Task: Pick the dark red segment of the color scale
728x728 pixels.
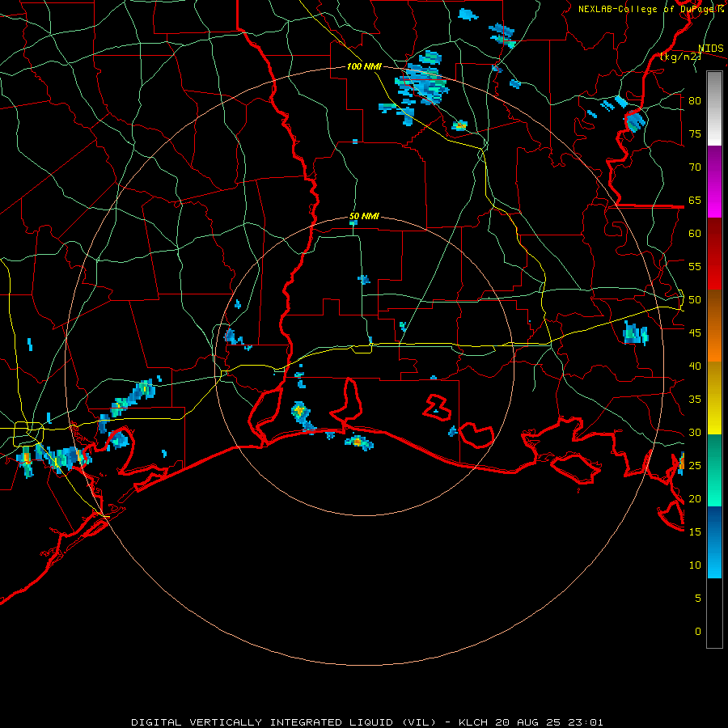Action: [x=714, y=254]
